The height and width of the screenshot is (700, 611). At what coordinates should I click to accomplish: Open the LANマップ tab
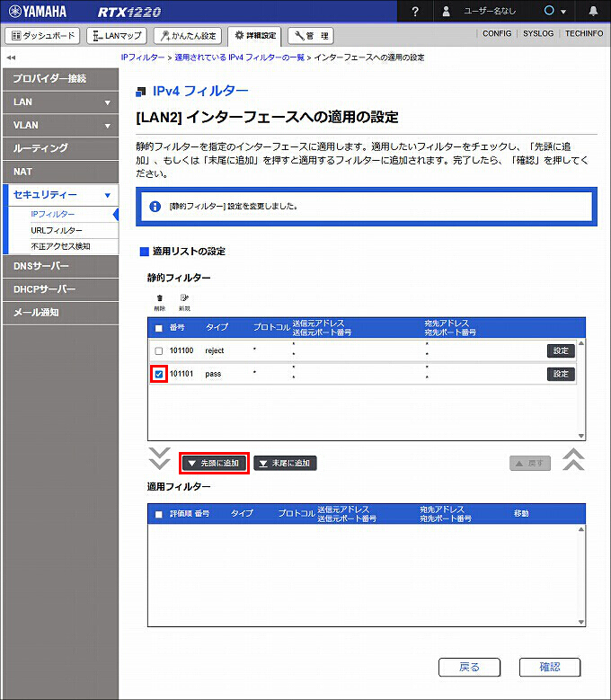coord(117,36)
